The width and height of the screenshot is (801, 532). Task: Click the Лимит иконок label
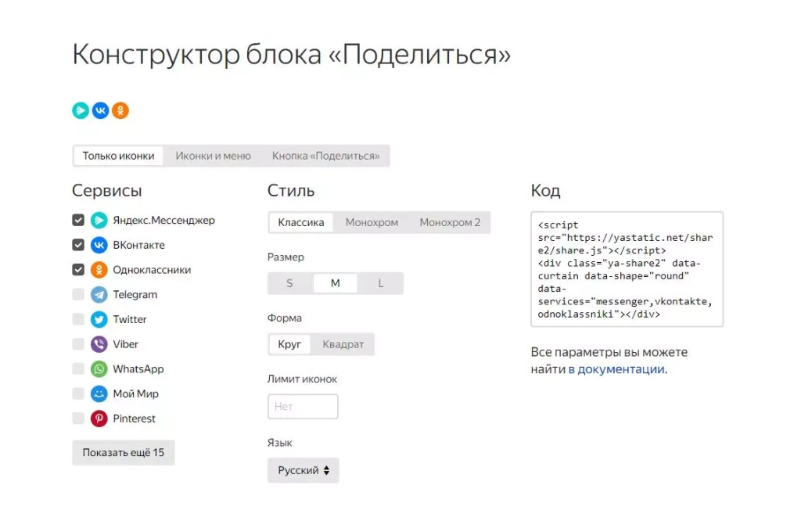tap(302, 379)
